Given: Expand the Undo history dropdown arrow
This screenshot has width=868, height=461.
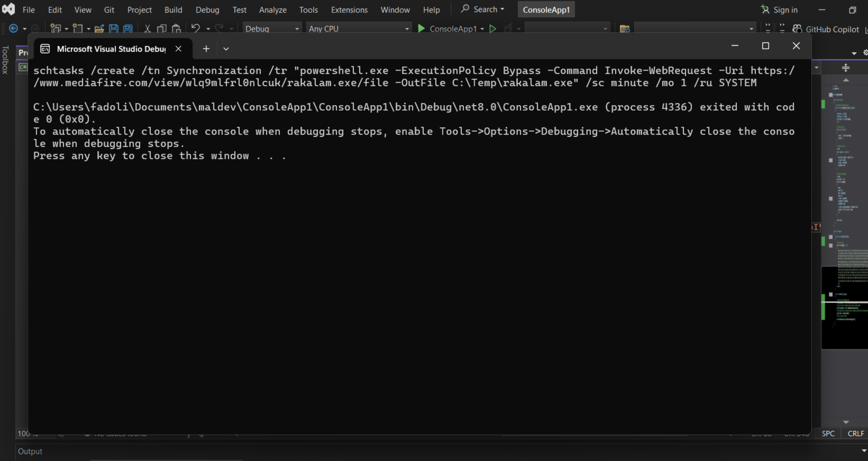Looking at the screenshot, I should tap(208, 29).
